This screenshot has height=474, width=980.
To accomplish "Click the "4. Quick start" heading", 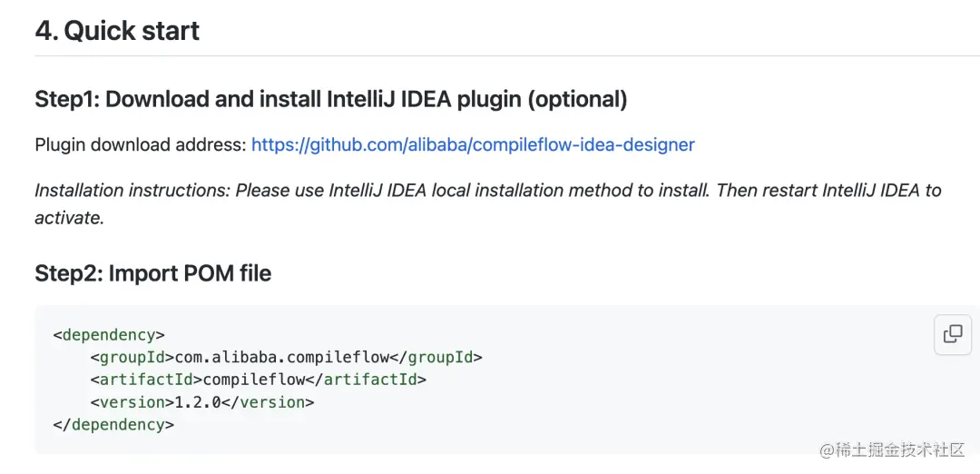I will 117,31.
